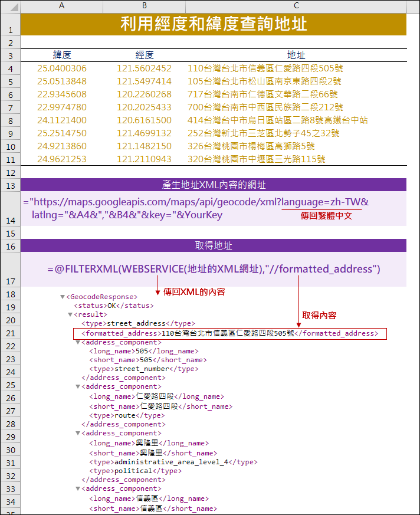This screenshot has height=515, width=420.
Task: Collapse the result XML node
Action: pos(70,314)
